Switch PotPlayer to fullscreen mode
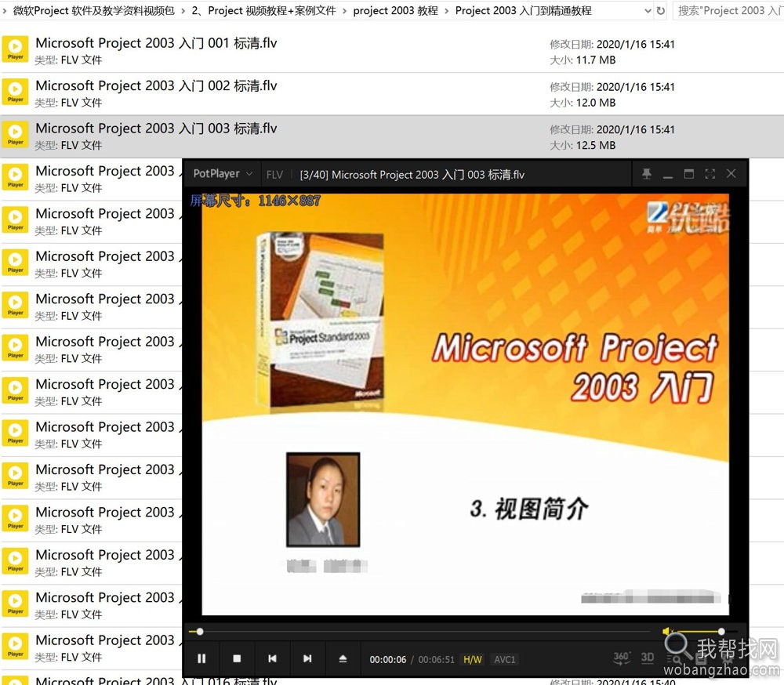784x685 pixels. point(710,174)
